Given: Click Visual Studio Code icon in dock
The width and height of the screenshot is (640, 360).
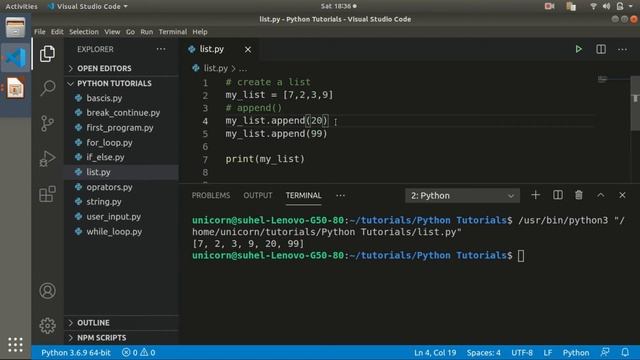Looking at the screenshot, I should point(15,58).
